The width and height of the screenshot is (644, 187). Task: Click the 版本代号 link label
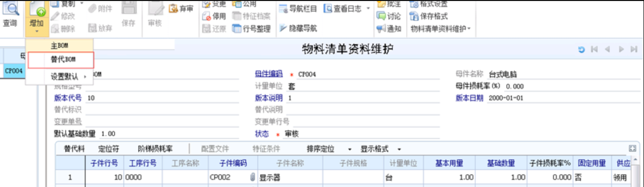(68, 98)
